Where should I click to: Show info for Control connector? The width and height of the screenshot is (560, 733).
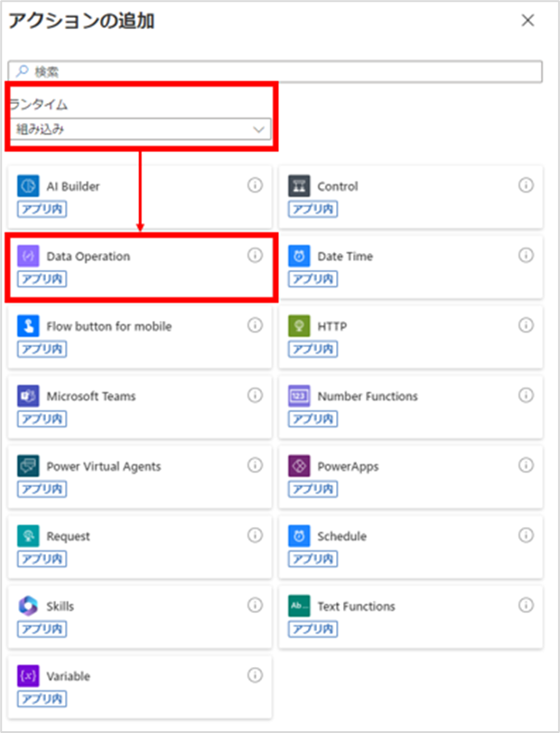tap(526, 185)
